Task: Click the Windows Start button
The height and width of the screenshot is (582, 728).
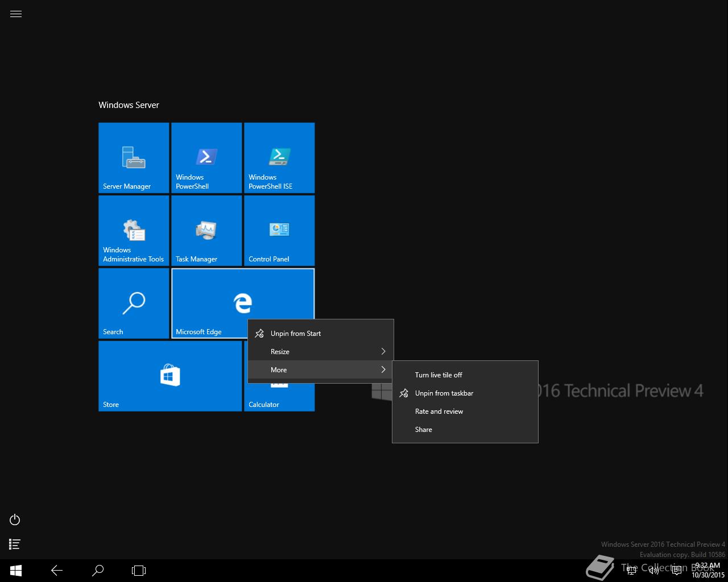Action: pos(16,571)
